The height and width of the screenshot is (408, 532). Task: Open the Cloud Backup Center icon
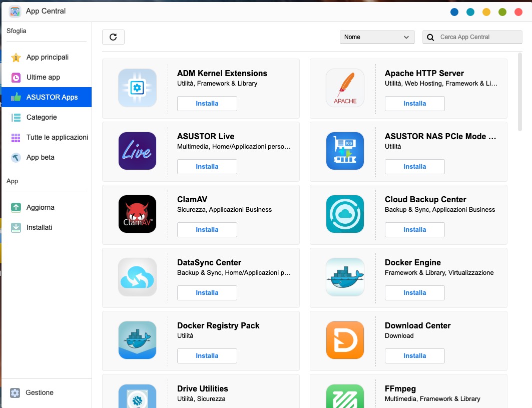pos(345,214)
